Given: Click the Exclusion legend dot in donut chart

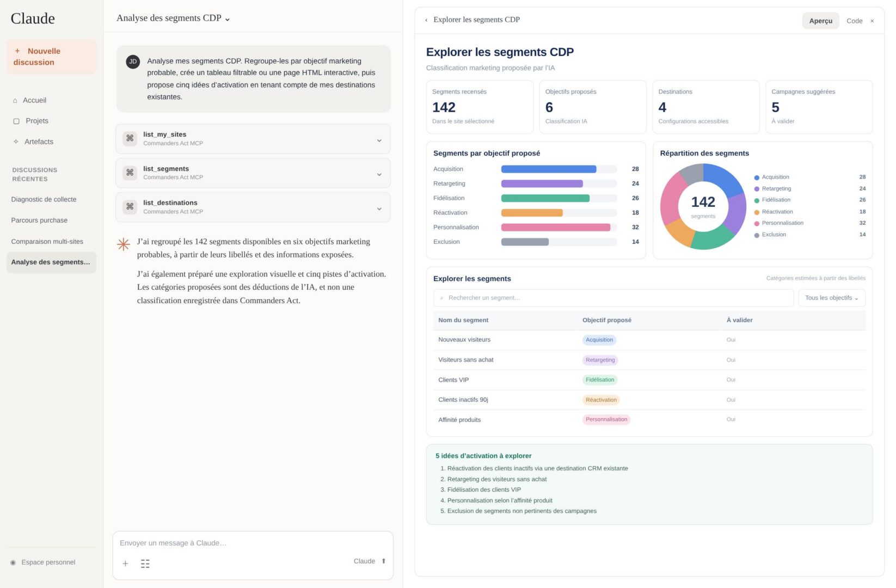Looking at the screenshot, I should (x=757, y=236).
